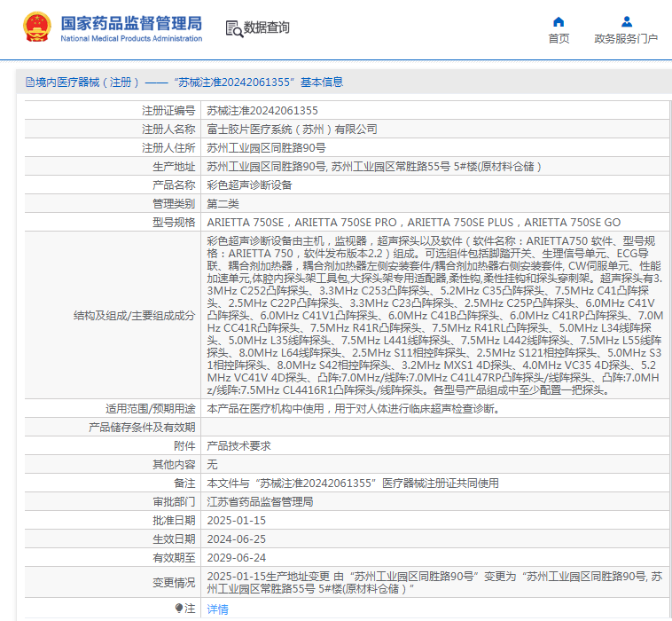
Task: Click approval date 2025-01-15
Action: 237,520
